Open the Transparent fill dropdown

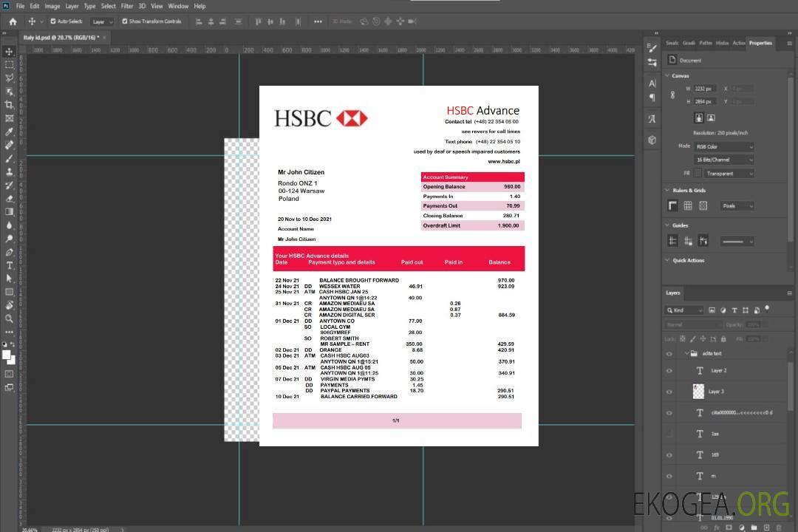pyautogui.click(x=729, y=174)
